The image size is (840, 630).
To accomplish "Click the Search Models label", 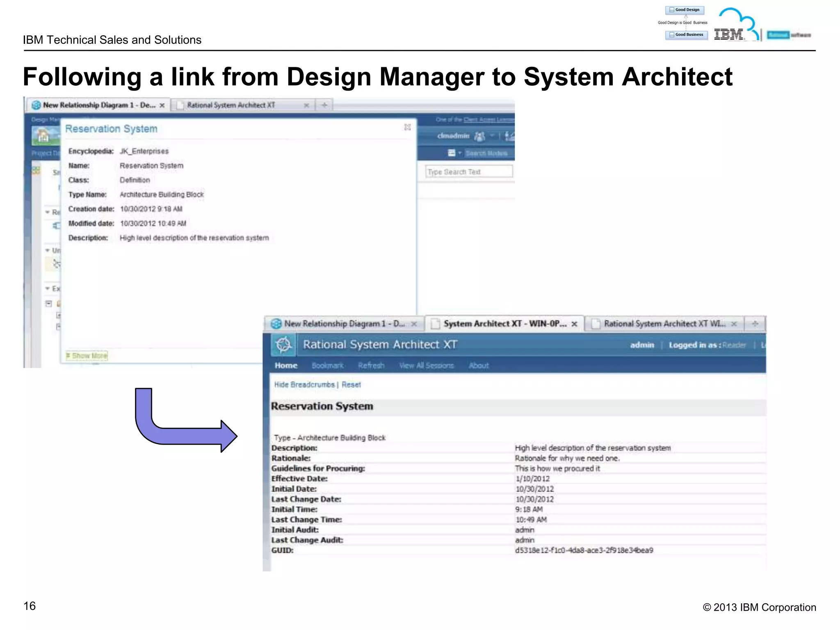I will [x=486, y=153].
